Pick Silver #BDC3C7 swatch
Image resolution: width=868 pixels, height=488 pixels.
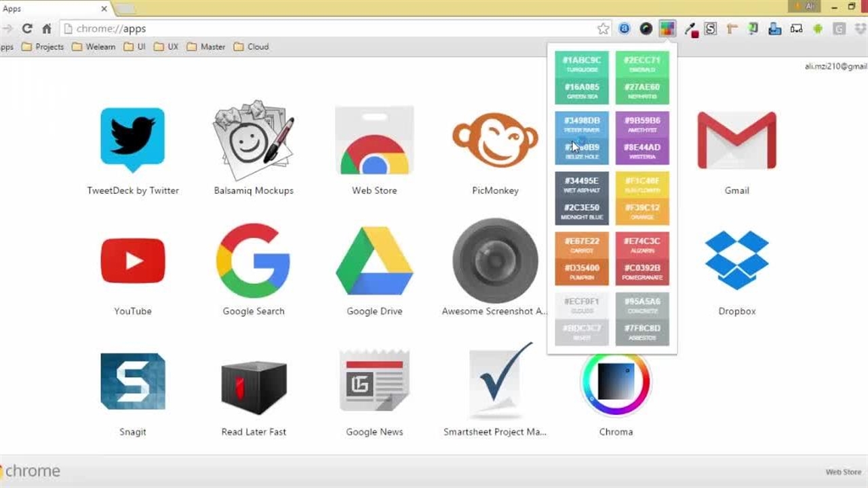coord(582,332)
